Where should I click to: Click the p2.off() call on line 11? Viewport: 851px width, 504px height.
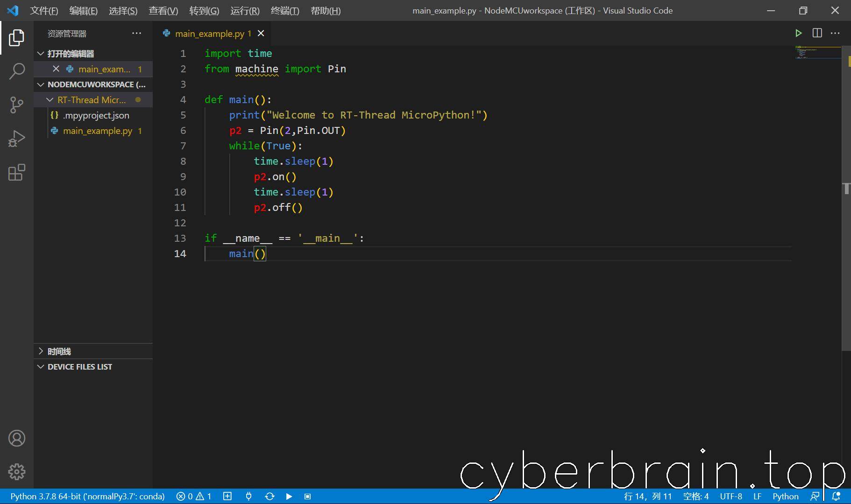[x=278, y=207]
